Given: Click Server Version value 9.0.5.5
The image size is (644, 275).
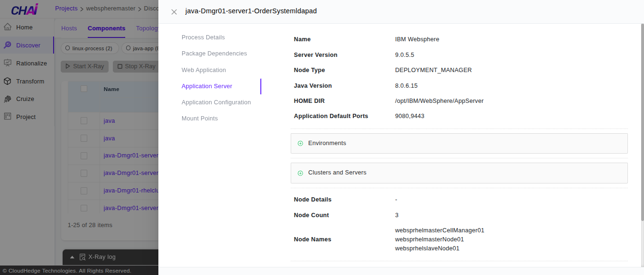Looking at the screenshot, I should [405, 55].
